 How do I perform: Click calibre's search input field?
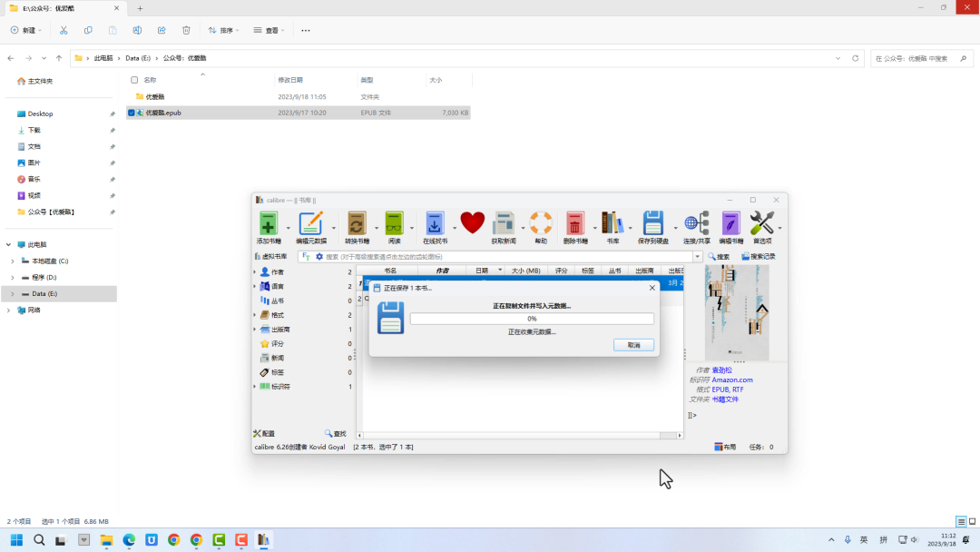[509, 256]
